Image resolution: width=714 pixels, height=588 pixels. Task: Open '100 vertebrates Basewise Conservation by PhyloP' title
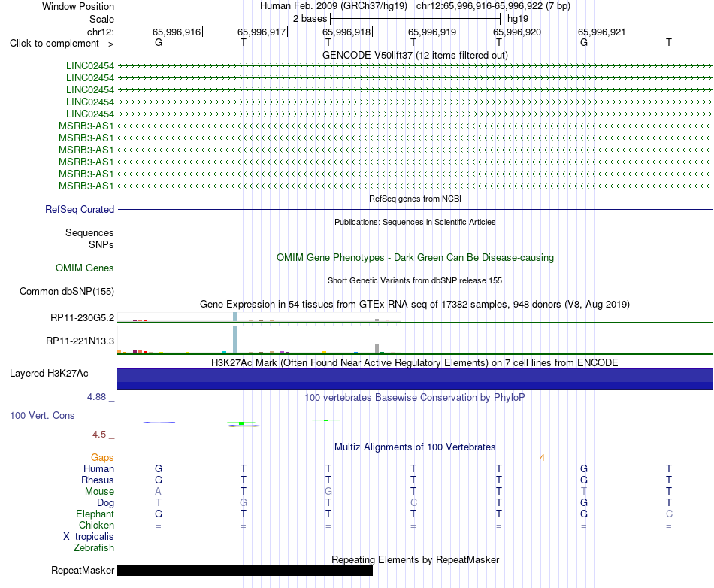pos(415,398)
